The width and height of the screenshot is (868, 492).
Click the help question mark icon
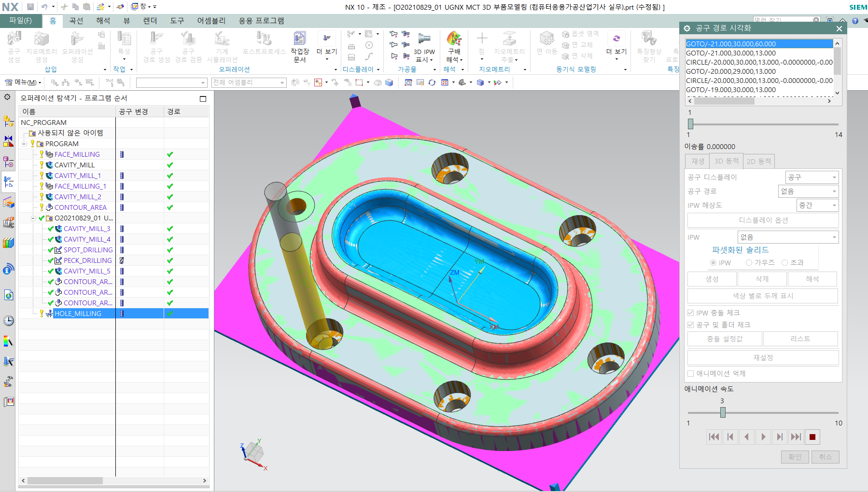click(x=855, y=21)
